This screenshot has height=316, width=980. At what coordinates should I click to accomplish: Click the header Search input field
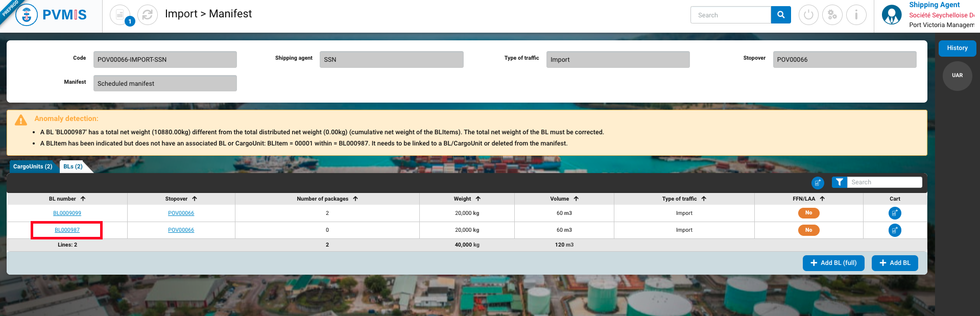click(730, 15)
